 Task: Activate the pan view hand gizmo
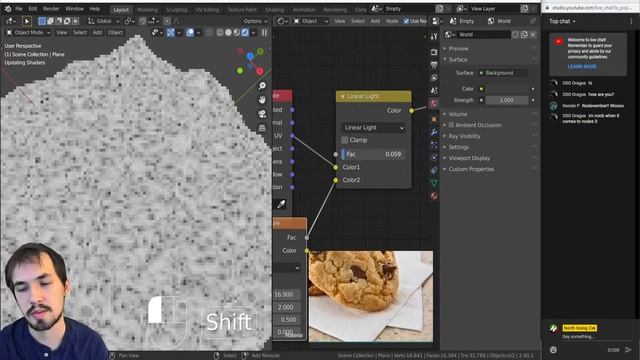[262, 100]
